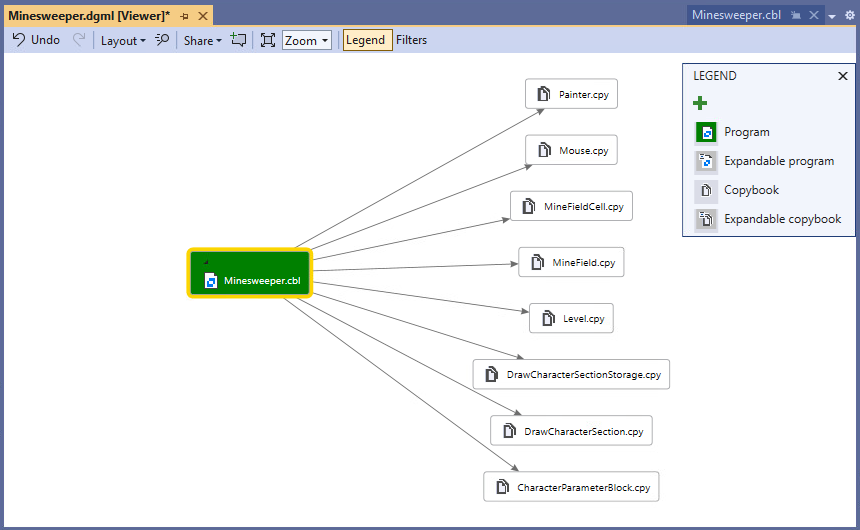
Task: Pin the Minesweeper.dgml tab
Action: coord(184,16)
